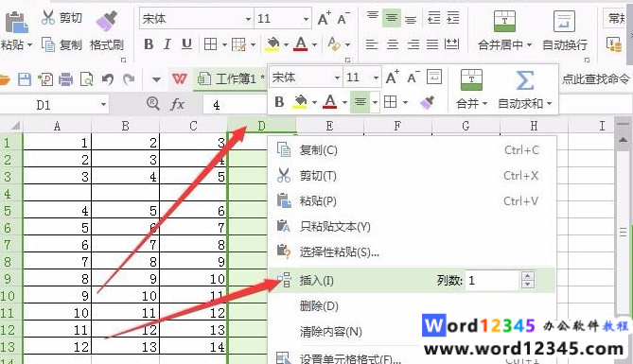Choose 粘贴(P) from the context menu
Image resolution: width=633 pixels, height=364 pixels.
(412, 201)
